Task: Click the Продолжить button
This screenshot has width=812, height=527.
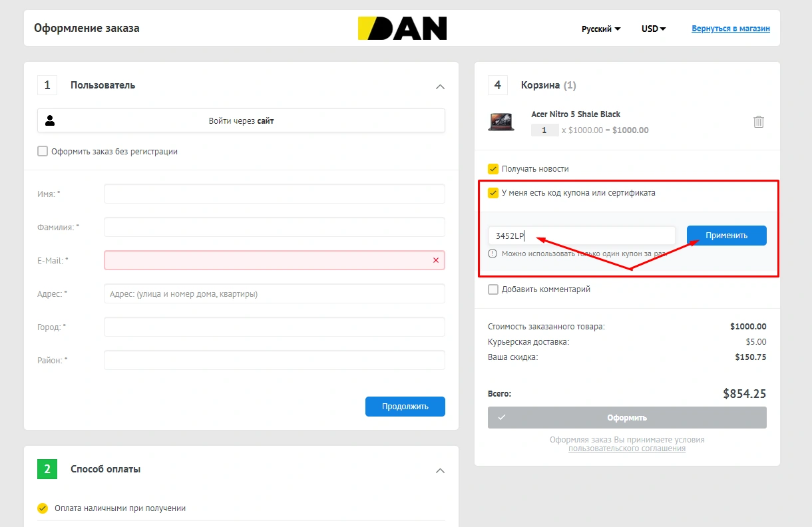Action: coord(405,407)
